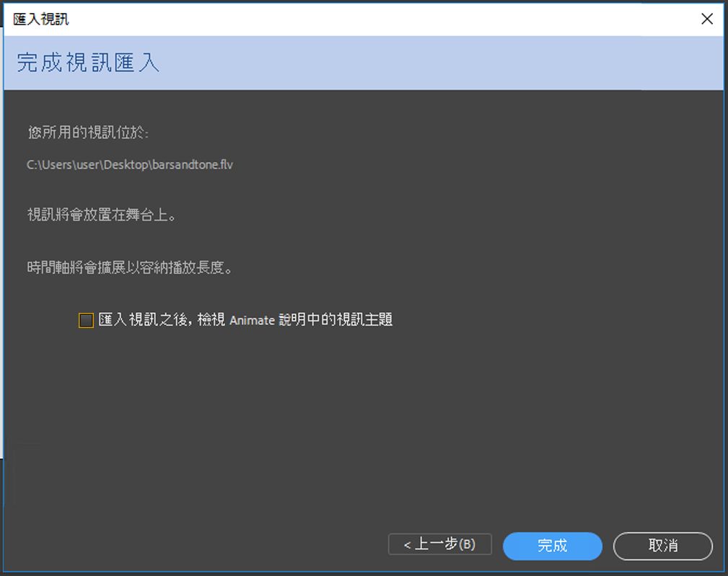Dismiss the import wizard via the close icon
The height and width of the screenshot is (576, 728).
coord(706,19)
